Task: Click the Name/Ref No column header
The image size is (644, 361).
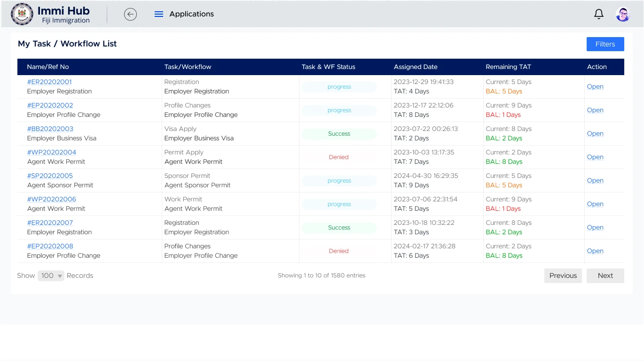Action: click(48, 67)
